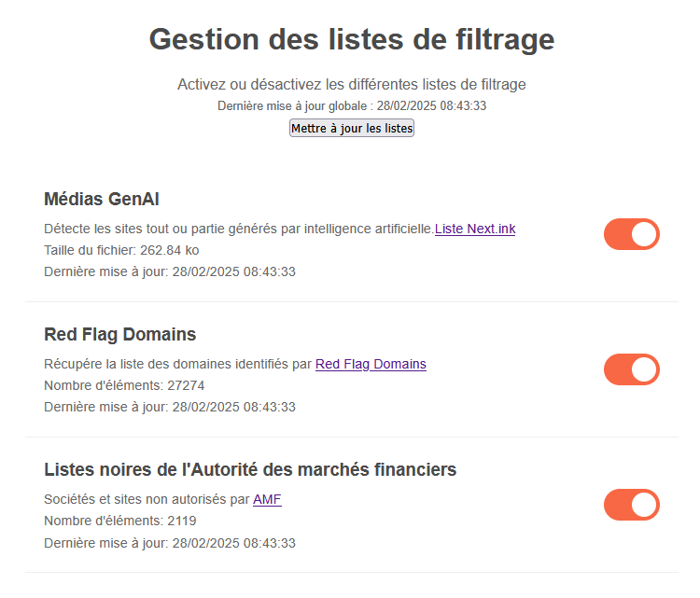The height and width of the screenshot is (598, 700).
Task: Disable the Médias GenAI filter toggle
Action: click(x=631, y=234)
